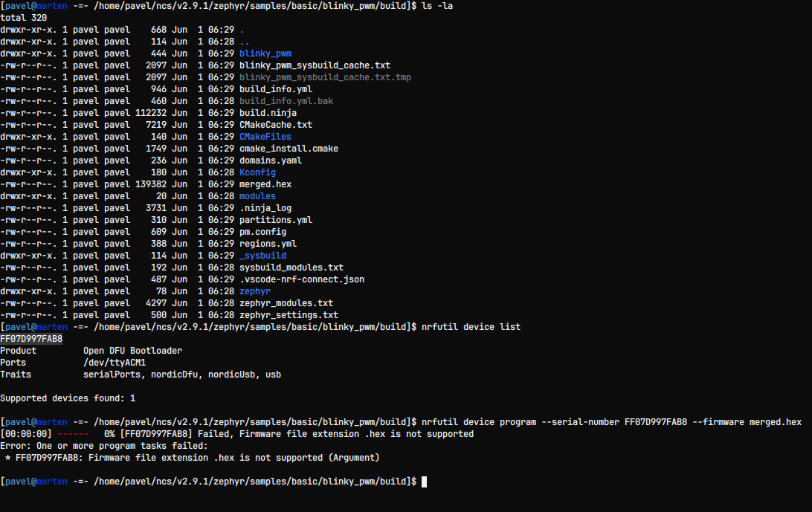Click the terminal cursor at the last prompt
This screenshot has height=512, width=812.
point(424,482)
